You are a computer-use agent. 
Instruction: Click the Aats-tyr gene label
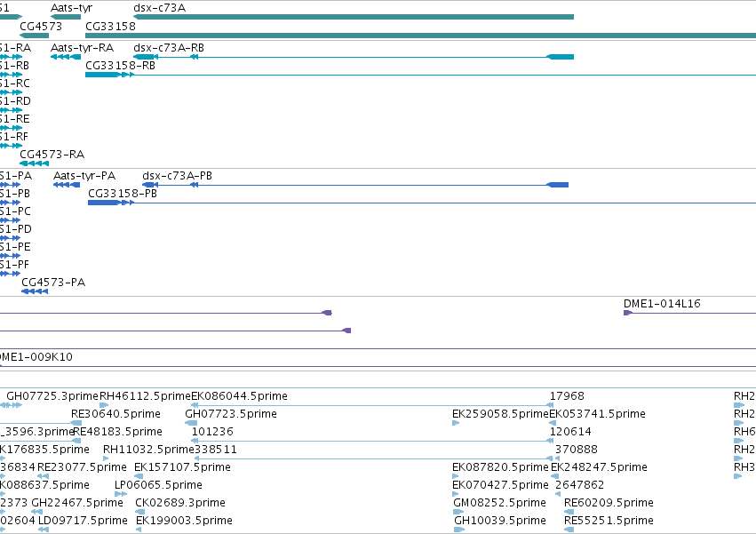71,8
